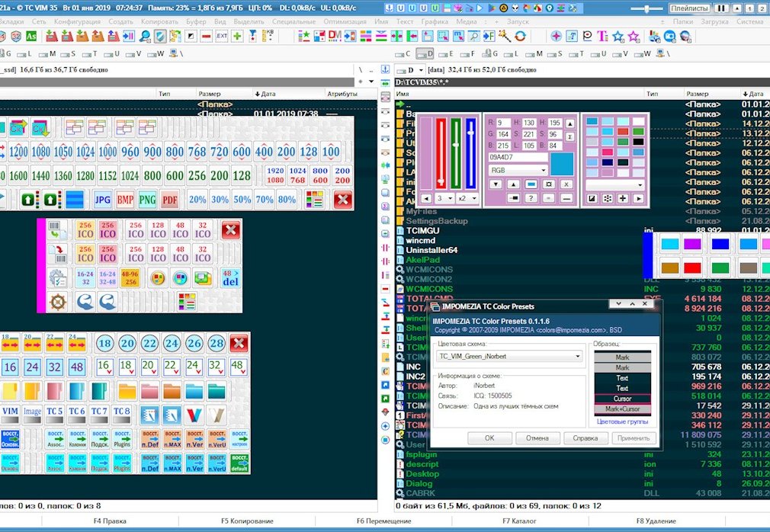Open the '3' dropdown under the sliders
The width and height of the screenshot is (770, 532).
(x=444, y=198)
